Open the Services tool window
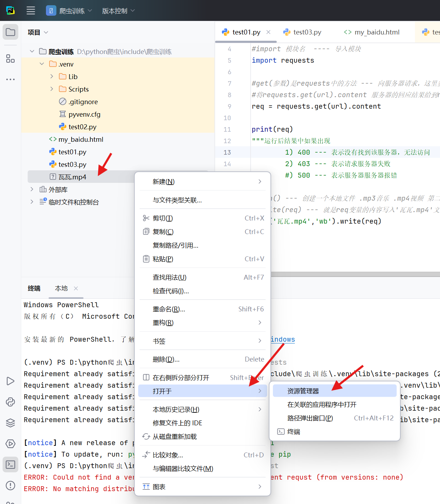 [x=10, y=444]
